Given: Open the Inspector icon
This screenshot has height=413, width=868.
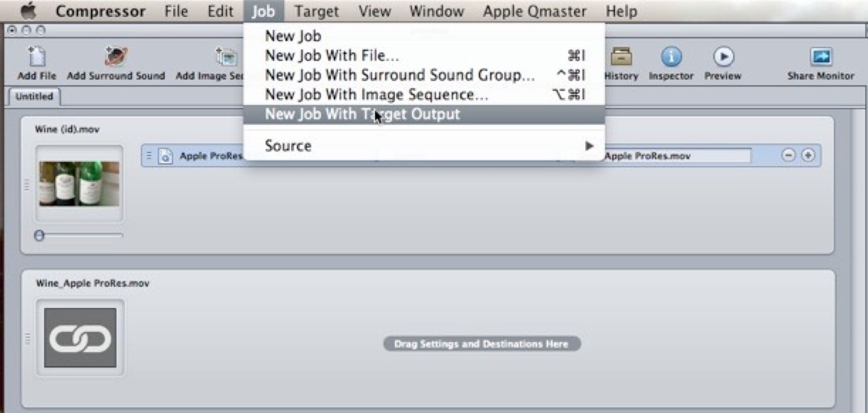Looking at the screenshot, I should tap(671, 57).
